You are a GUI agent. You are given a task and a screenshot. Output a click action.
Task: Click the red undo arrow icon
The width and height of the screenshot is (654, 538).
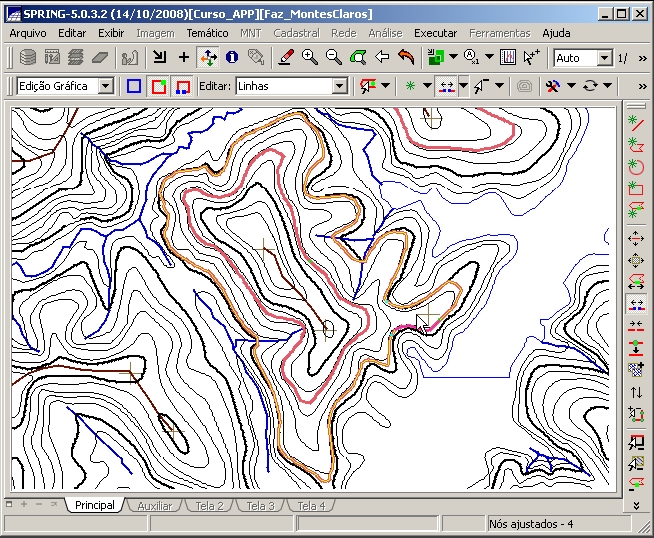point(405,58)
